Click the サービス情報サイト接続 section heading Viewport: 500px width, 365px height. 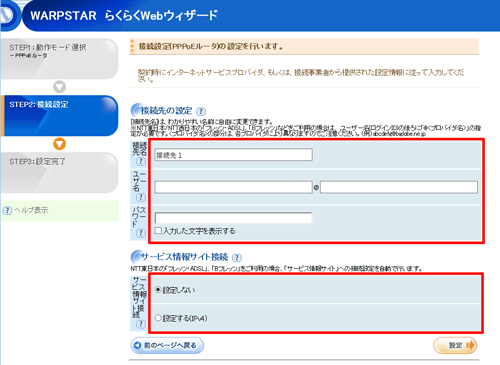pyautogui.click(x=184, y=257)
